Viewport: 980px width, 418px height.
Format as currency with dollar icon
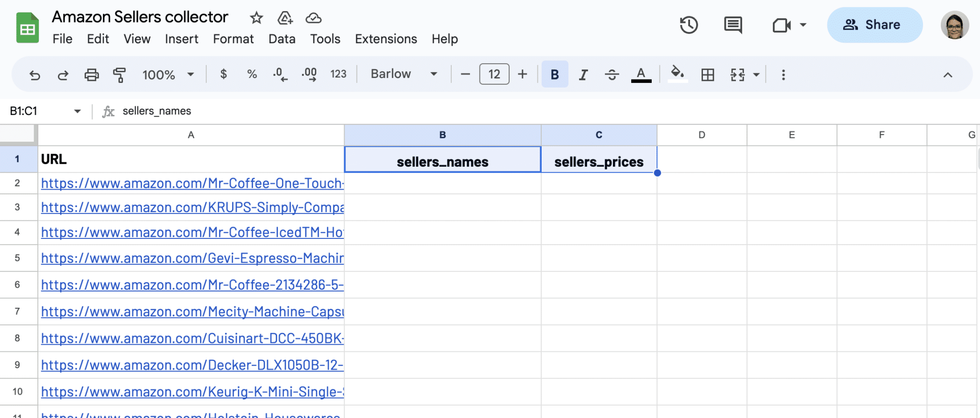tap(223, 74)
